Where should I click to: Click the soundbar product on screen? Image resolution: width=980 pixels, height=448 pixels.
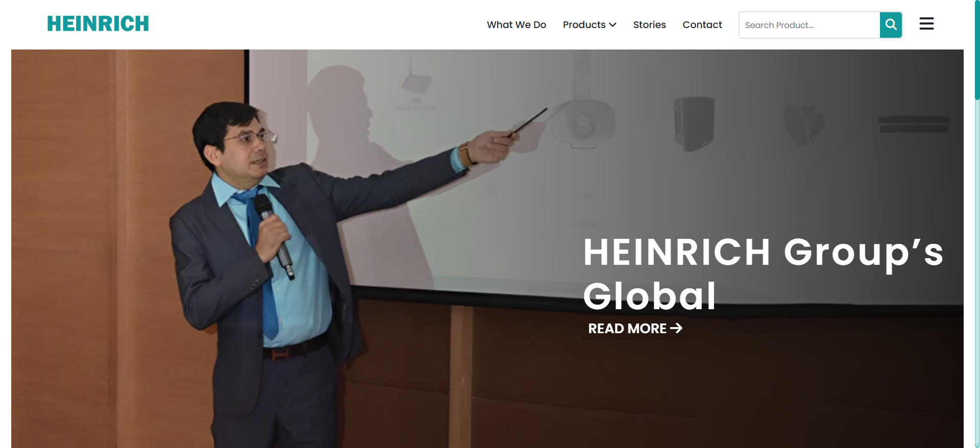click(914, 125)
